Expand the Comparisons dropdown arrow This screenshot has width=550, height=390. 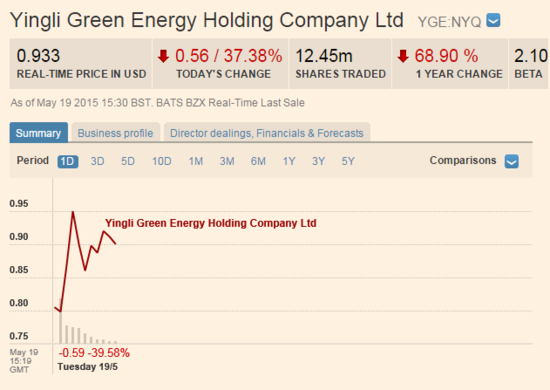(512, 161)
